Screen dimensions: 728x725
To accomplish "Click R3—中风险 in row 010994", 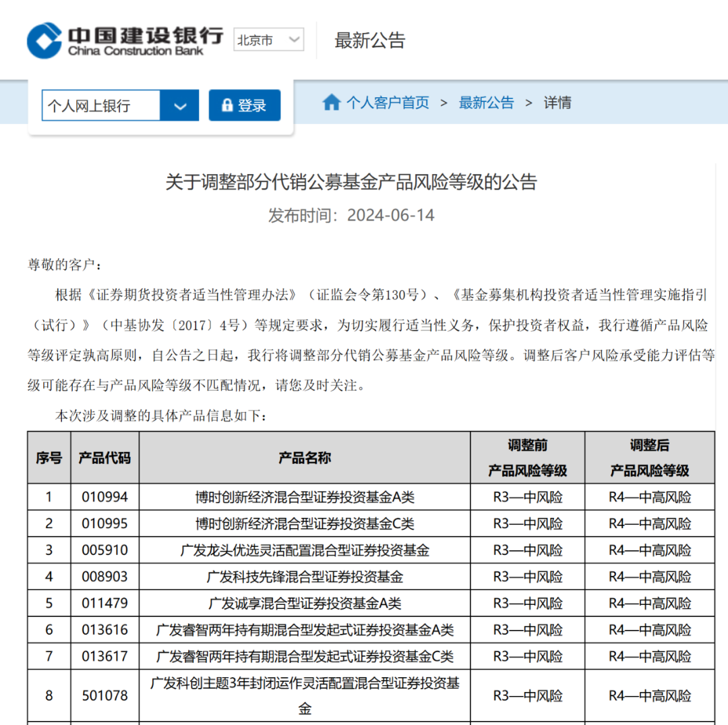I will 527,497.
